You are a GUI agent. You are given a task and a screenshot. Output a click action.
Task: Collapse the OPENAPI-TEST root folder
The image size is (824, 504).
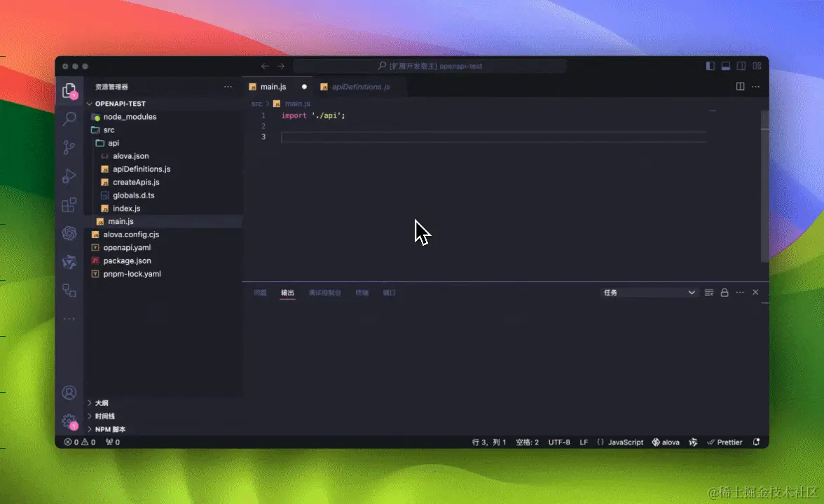pyautogui.click(x=121, y=104)
